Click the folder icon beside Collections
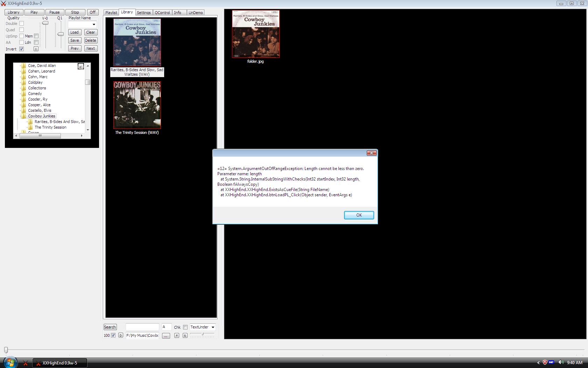 (24, 88)
